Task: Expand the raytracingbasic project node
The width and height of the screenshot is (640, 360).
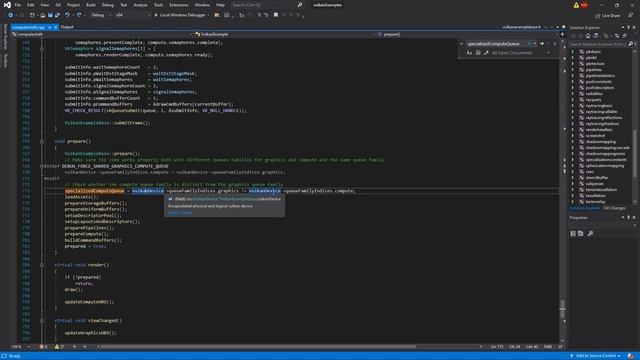Action: (x=573, y=106)
